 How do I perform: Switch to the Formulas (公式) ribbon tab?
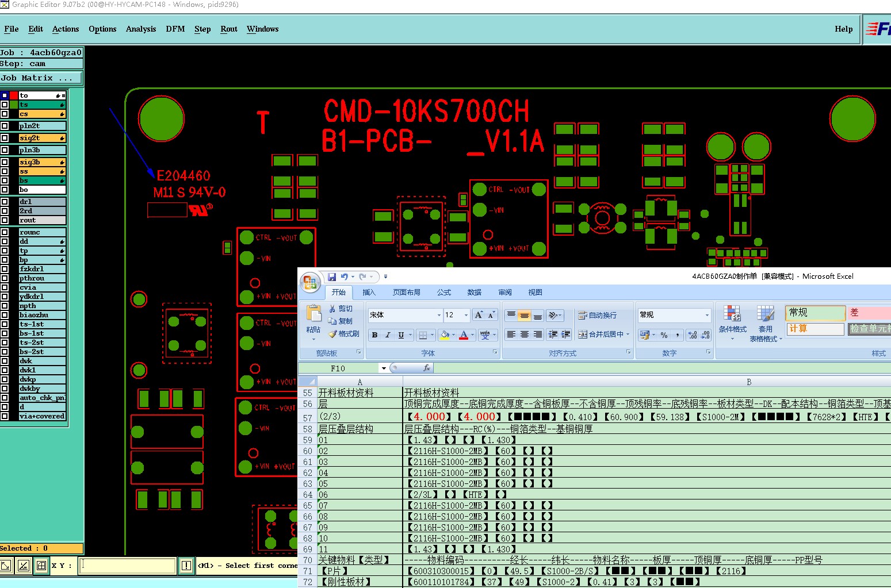click(444, 292)
